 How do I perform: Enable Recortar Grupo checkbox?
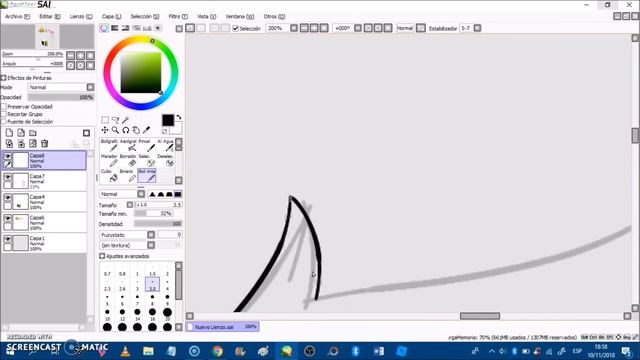click(4, 114)
